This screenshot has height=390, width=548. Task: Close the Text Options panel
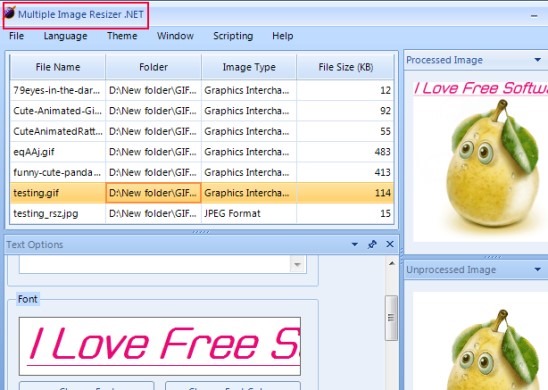coord(390,244)
